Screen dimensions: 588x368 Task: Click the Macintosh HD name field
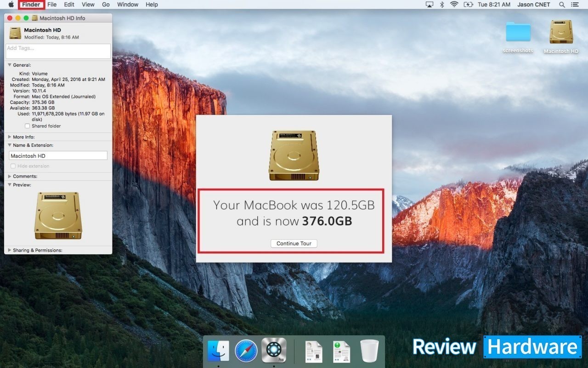tap(58, 156)
